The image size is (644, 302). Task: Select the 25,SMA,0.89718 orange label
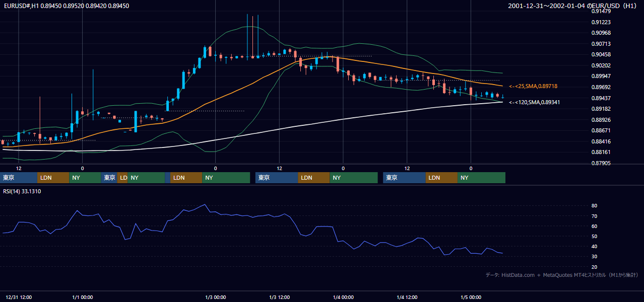pos(533,87)
